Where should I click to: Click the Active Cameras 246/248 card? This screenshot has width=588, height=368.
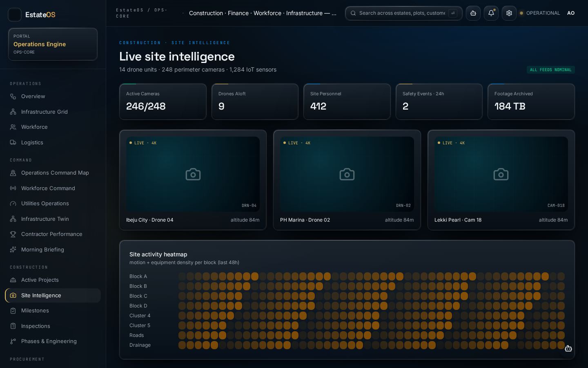tap(163, 102)
